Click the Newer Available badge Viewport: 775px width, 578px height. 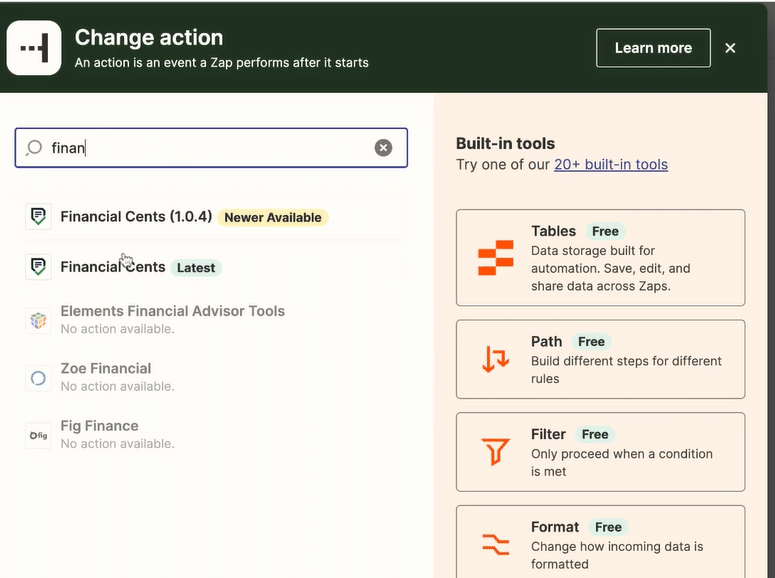273,218
